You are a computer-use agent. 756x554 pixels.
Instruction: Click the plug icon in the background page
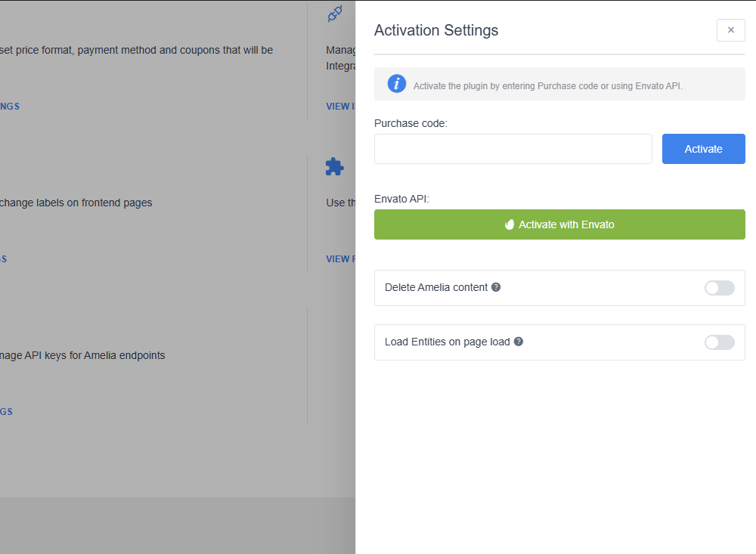click(335, 13)
